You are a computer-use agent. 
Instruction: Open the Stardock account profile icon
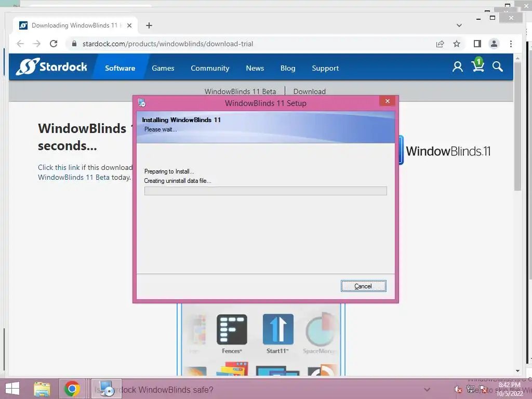[x=457, y=66]
